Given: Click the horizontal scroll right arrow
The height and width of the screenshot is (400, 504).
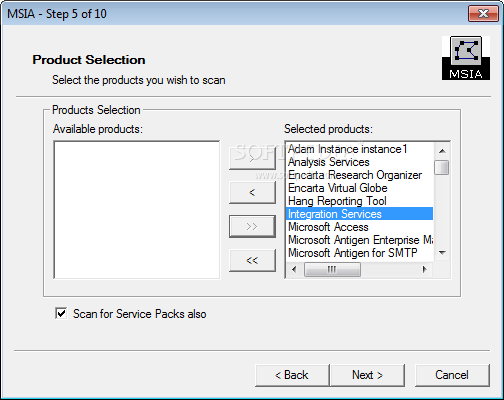Looking at the screenshot, I should (x=425, y=269).
